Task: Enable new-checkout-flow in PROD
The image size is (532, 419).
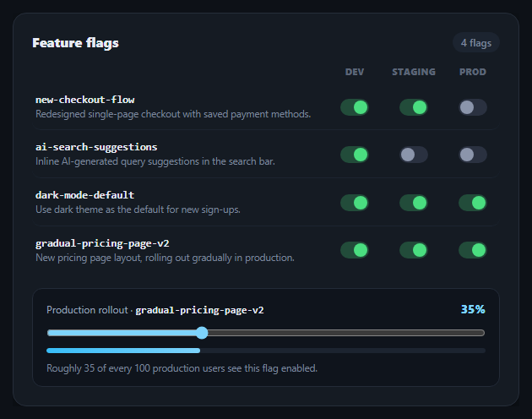Action: [x=473, y=107]
